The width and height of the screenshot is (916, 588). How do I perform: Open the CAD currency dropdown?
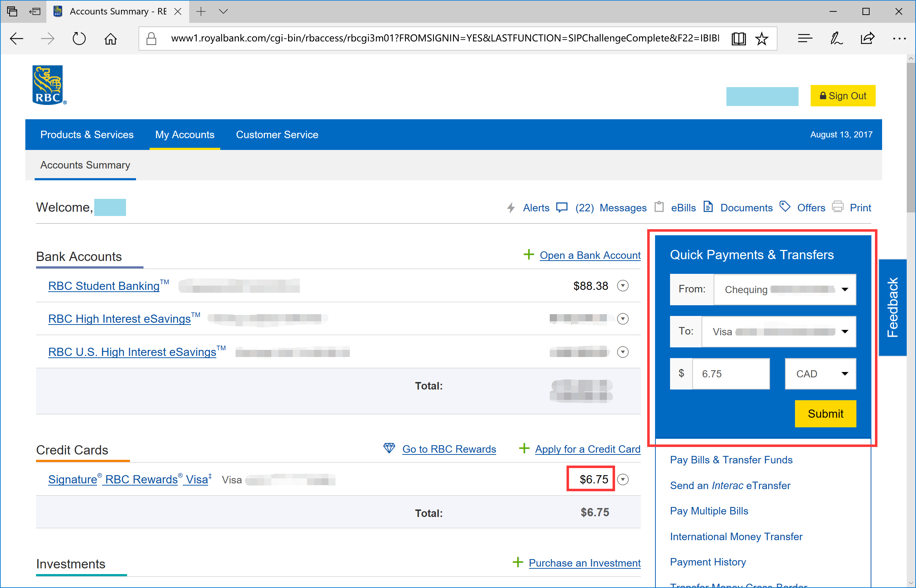tap(821, 374)
